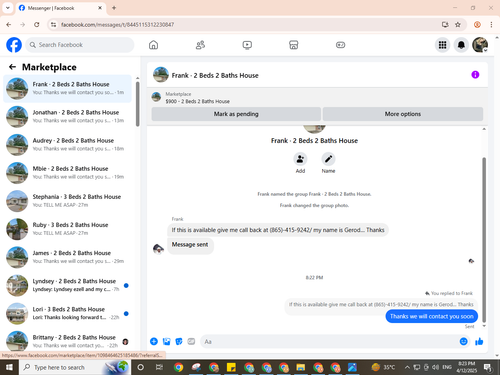Click the Windows taskbar search box
The image size is (500, 375).
pyautogui.click(x=75, y=367)
